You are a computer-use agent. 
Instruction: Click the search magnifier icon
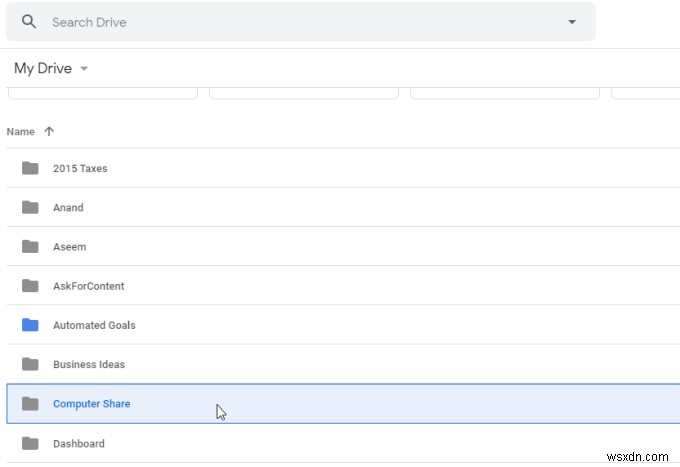point(28,22)
